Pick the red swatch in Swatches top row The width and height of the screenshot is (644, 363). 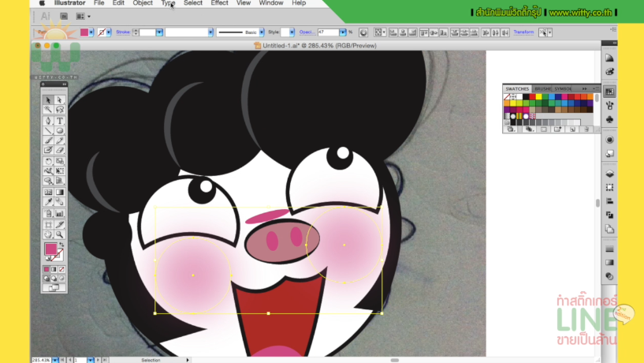coord(532,97)
